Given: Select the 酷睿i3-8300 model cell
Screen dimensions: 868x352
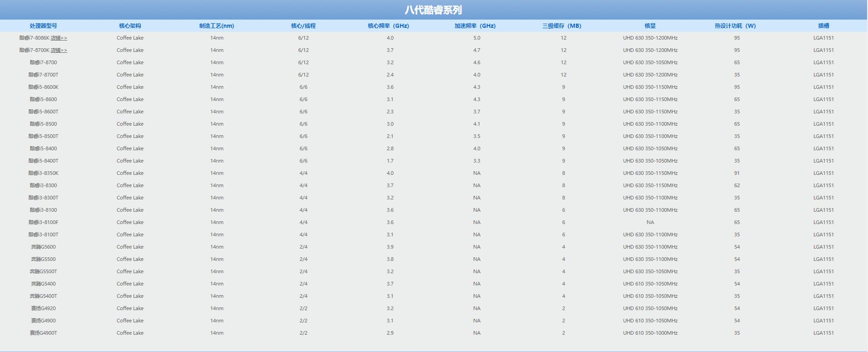Looking at the screenshot, I should [43, 185].
